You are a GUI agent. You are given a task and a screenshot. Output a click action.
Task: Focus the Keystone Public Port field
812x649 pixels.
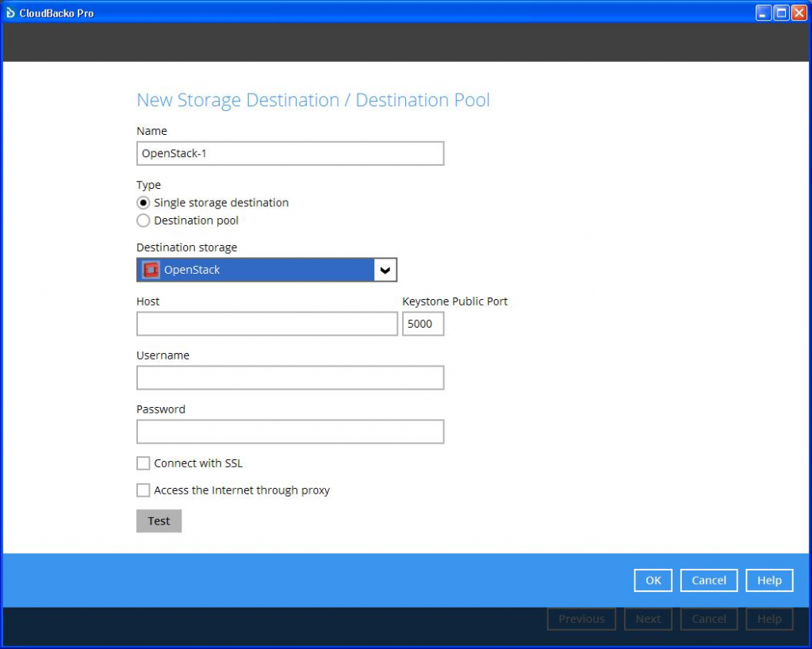coord(423,324)
